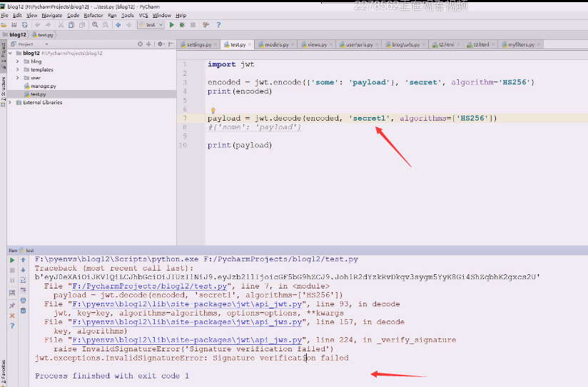
Task: Click the Forward navigation arrow
Action: pyautogui.click(x=129, y=25)
